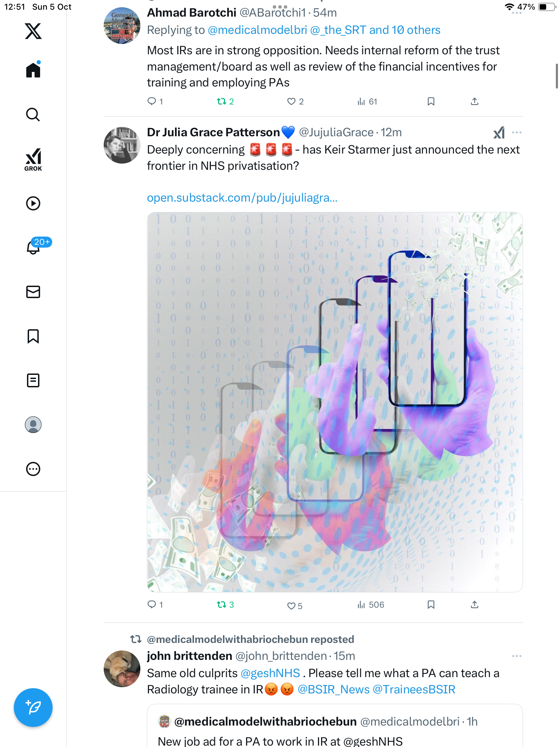Open the Home icon in sidebar
Viewport: 560px width, 747px height.
[x=33, y=70]
